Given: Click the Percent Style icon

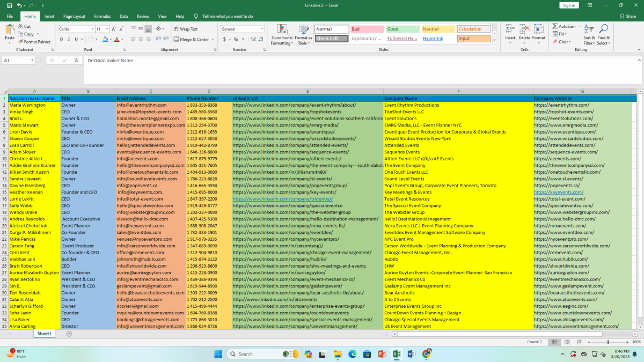Looking at the screenshot, I should [236, 39].
